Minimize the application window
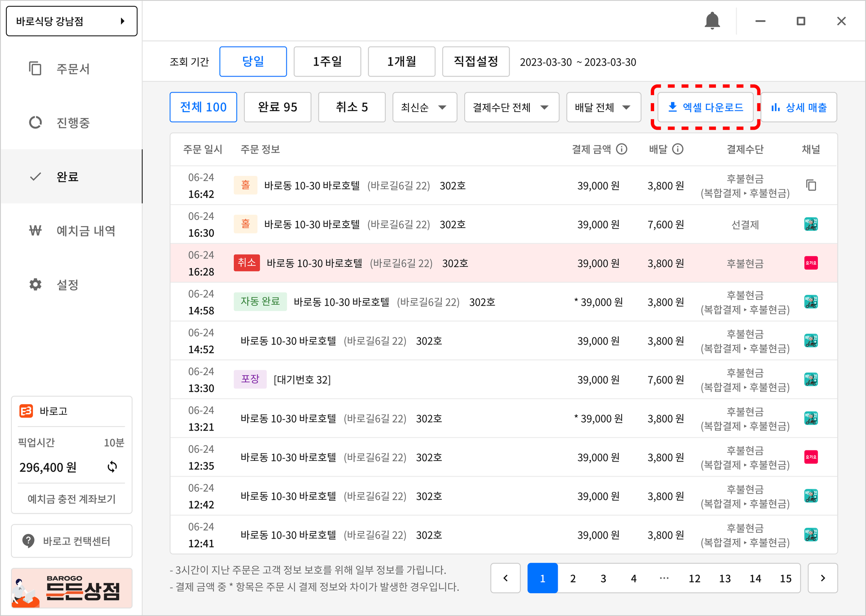 click(x=760, y=21)
